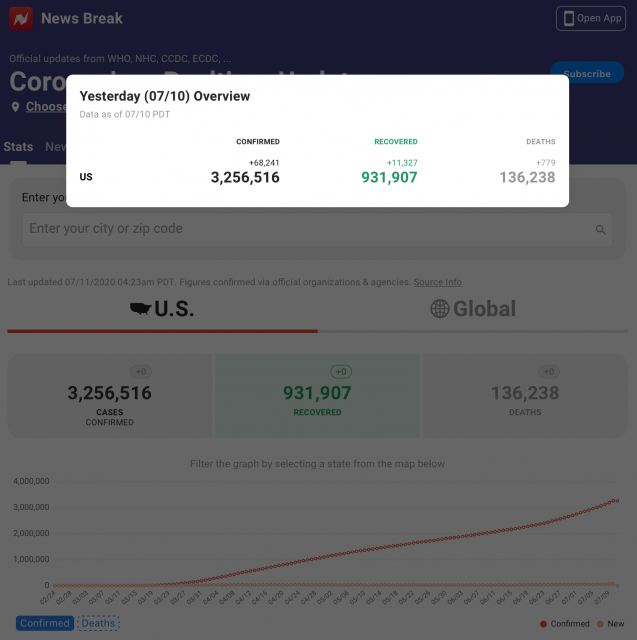The height and width of the screenshot is (640, 637).
Task: Toggle the Confirmed graph filter
Action: pos(44,623)
